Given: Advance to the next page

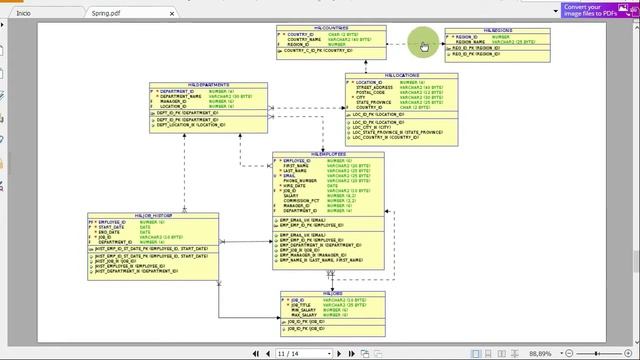Looking at the screenshot, I should (339, 353).
